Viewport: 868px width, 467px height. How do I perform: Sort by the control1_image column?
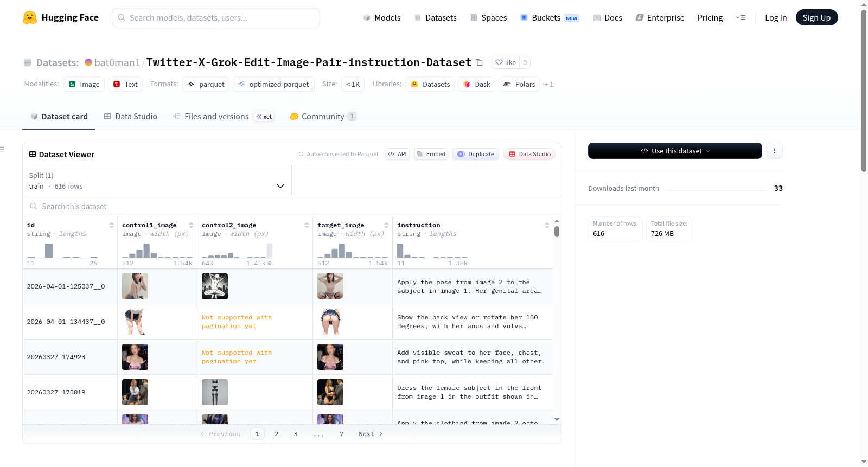191,225
